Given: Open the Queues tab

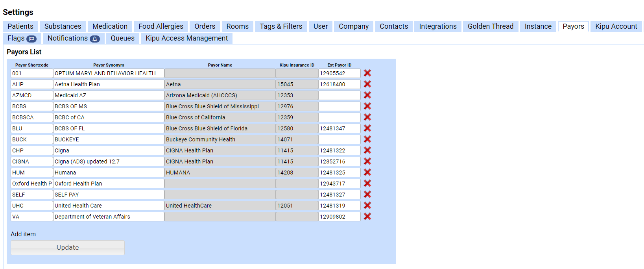Looking at the screenshot, I should pos(122,38).
